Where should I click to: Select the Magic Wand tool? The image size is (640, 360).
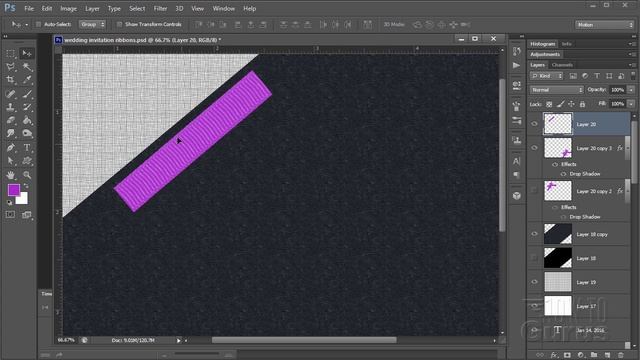click(27, 67)
